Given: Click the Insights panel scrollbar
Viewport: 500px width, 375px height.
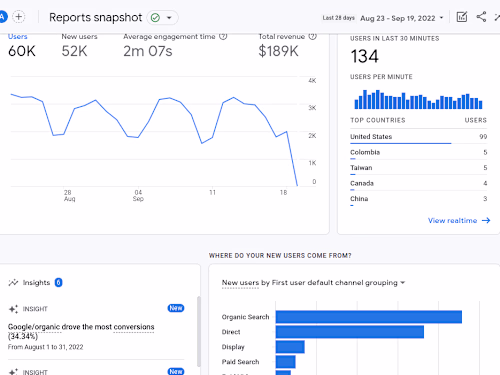Looking at the screenshot, I should (199, 331).
